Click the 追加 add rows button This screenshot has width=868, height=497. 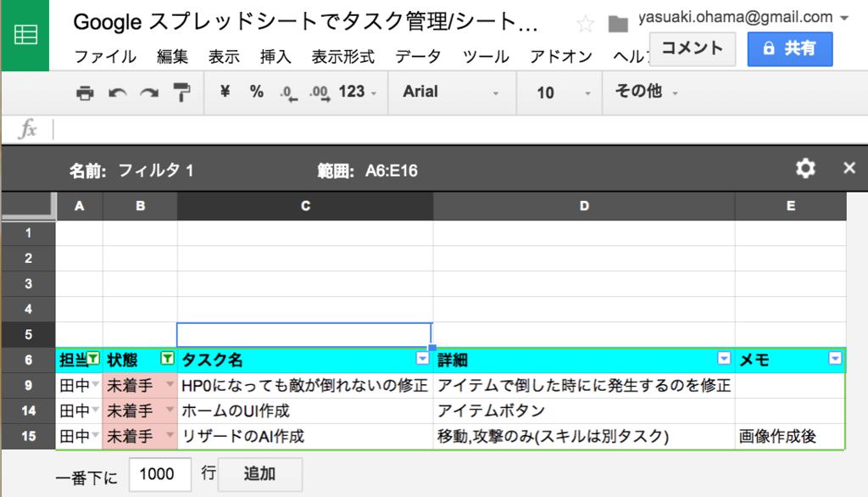tap(259, 474)
